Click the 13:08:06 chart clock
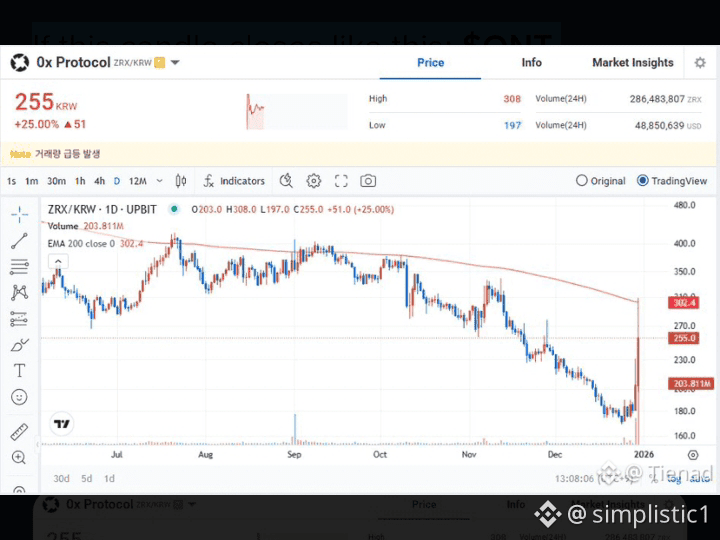720x540 pixels. tap(574, 479)
